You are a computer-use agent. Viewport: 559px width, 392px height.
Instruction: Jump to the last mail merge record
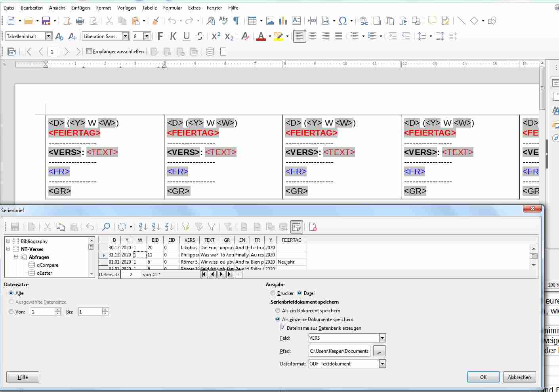pos(230,274)
